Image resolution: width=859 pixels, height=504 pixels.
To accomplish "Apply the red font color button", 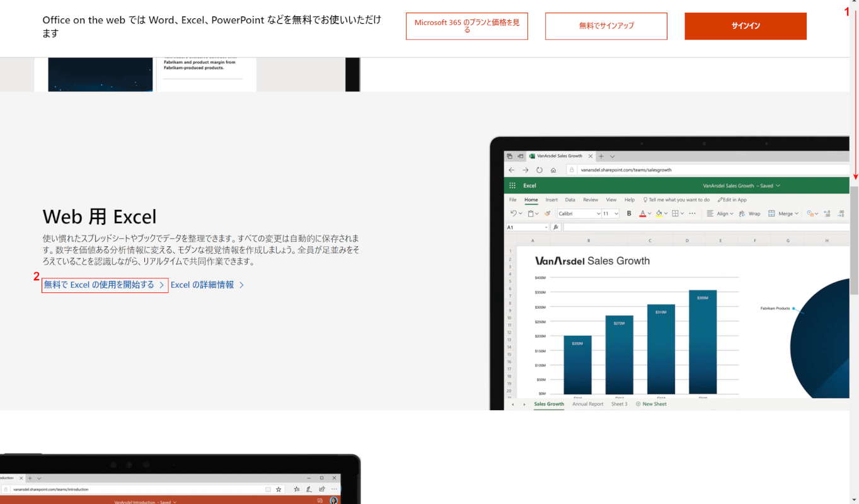I will click(x=643, y=214).
